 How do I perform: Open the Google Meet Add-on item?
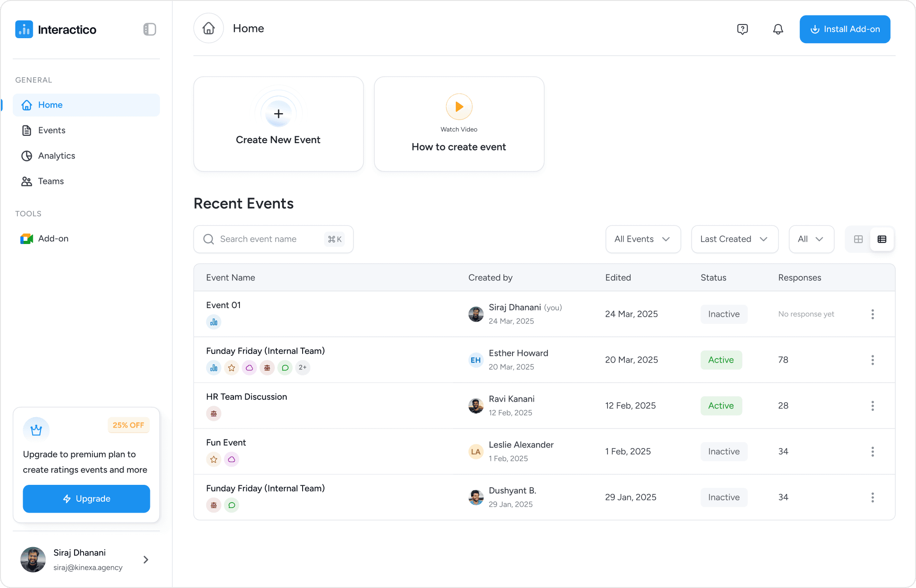(x=45, y=239)
